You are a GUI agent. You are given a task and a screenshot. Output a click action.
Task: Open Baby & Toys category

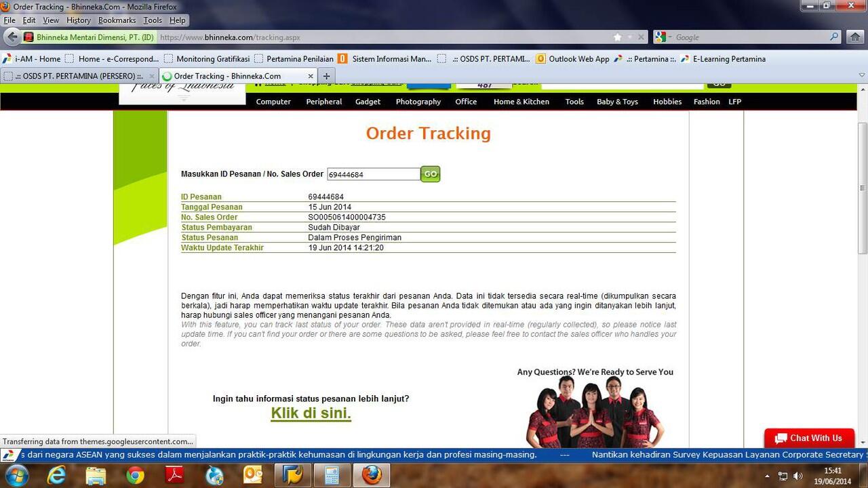tap(617, 102)
